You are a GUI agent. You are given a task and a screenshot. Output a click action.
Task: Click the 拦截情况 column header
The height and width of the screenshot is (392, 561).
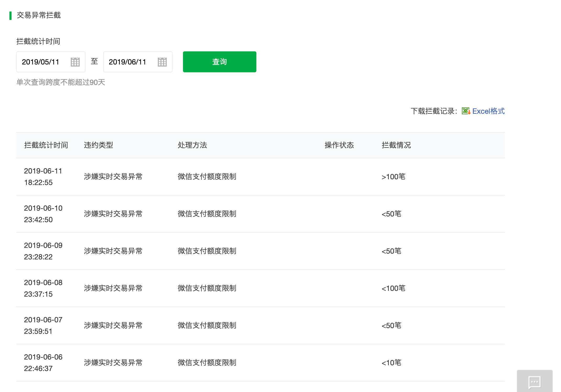(396, 145)
